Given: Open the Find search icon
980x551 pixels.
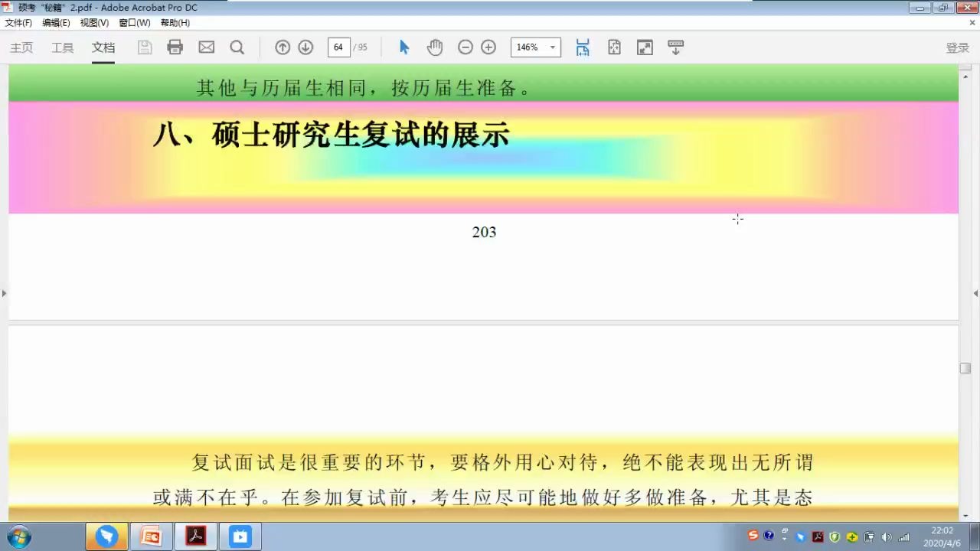Looking at the screenshot, I should [237, 47].
